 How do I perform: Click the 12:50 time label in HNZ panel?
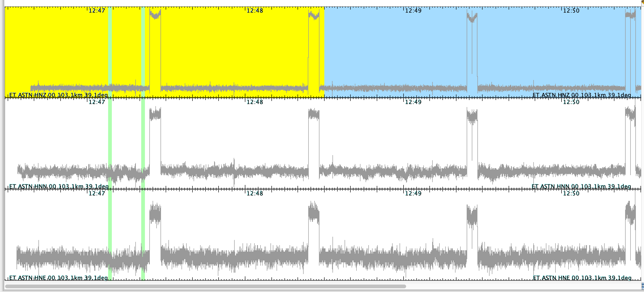[x=571, y=10]
